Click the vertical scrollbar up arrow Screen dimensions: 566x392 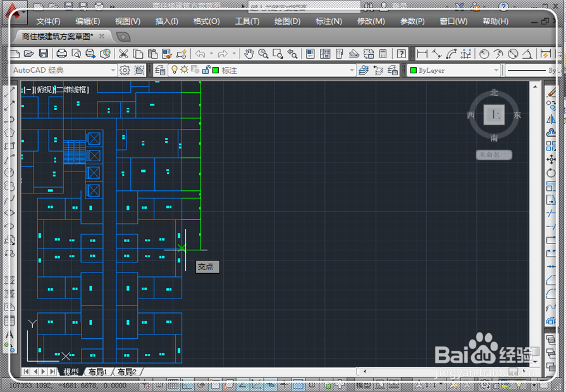pyautogui.click(x=535, y=87)
